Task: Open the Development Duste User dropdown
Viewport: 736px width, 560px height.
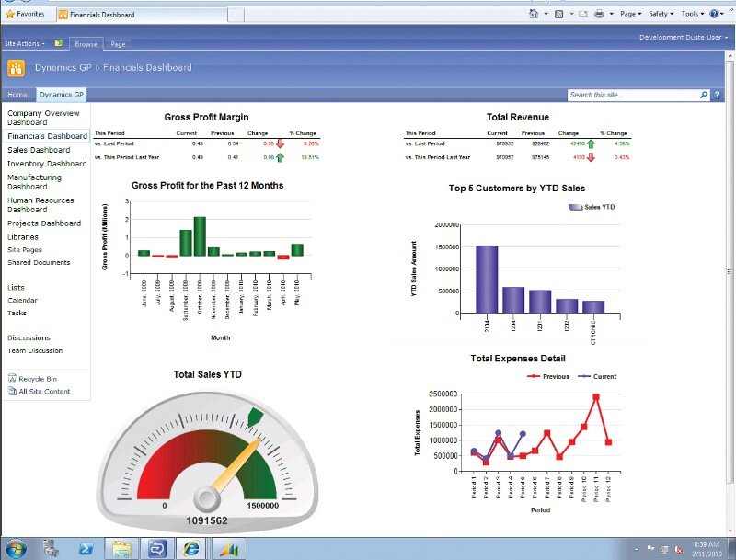Action: click(x=681, y=38)
